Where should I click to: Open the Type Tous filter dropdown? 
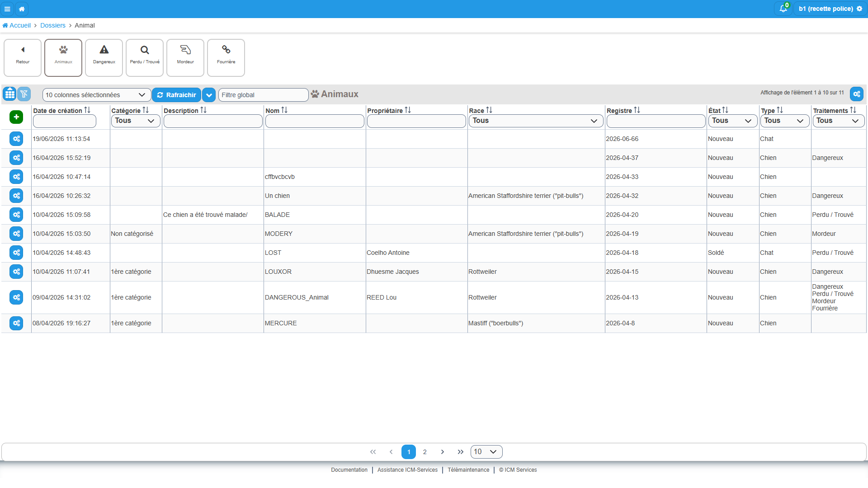785,121
